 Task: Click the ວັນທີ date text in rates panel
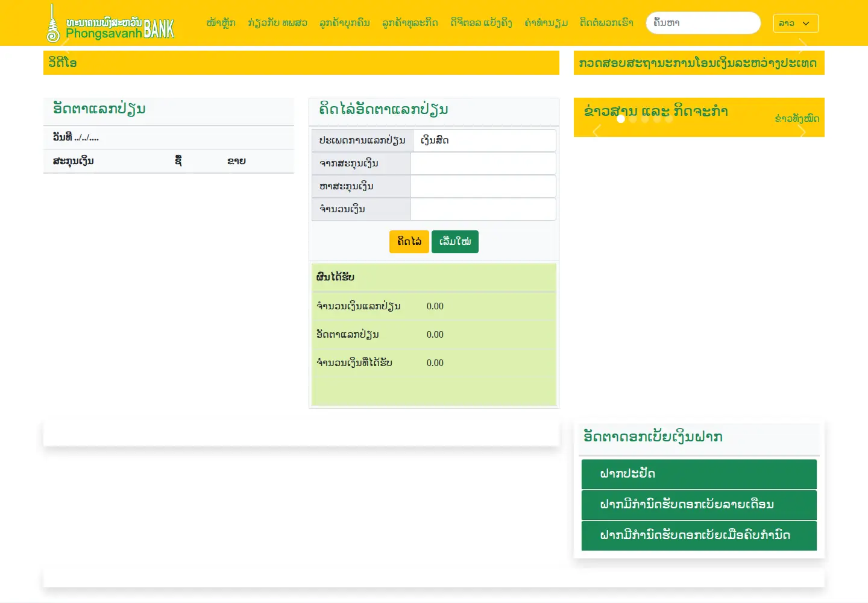click(75, 137)
